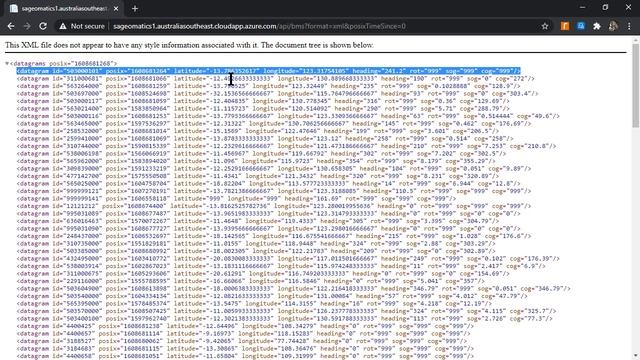Open the Chrome three-dot menu
640x360 pixels.
click(629, 26)
